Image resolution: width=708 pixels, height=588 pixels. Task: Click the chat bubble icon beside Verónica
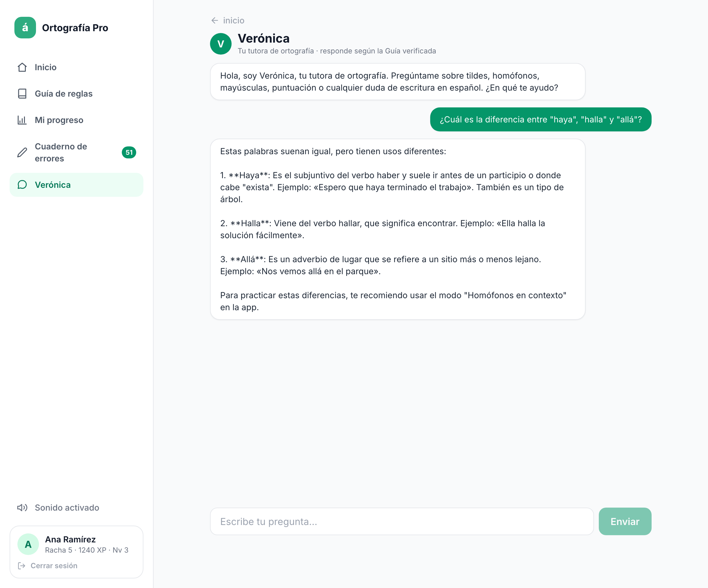tap(22, 185)
